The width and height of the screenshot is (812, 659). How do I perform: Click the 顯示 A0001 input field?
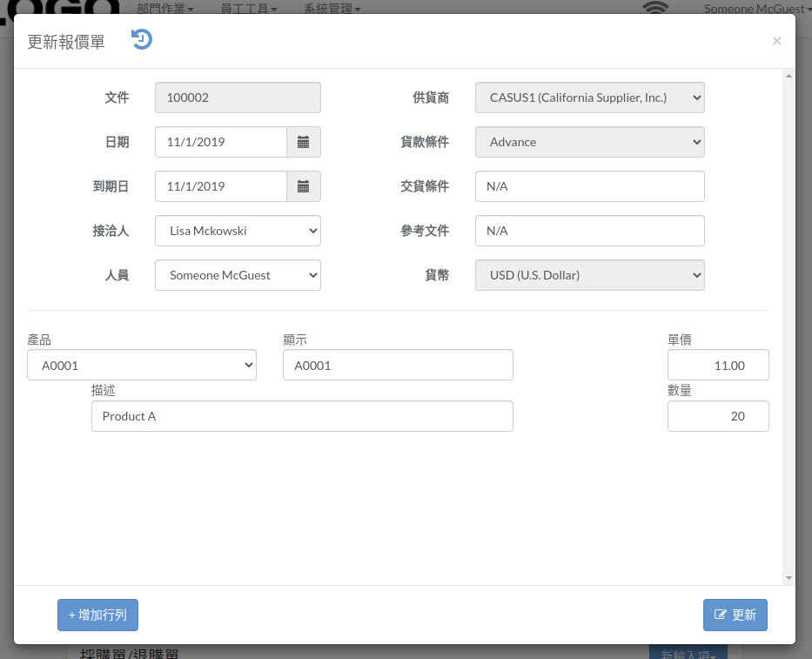398,365
